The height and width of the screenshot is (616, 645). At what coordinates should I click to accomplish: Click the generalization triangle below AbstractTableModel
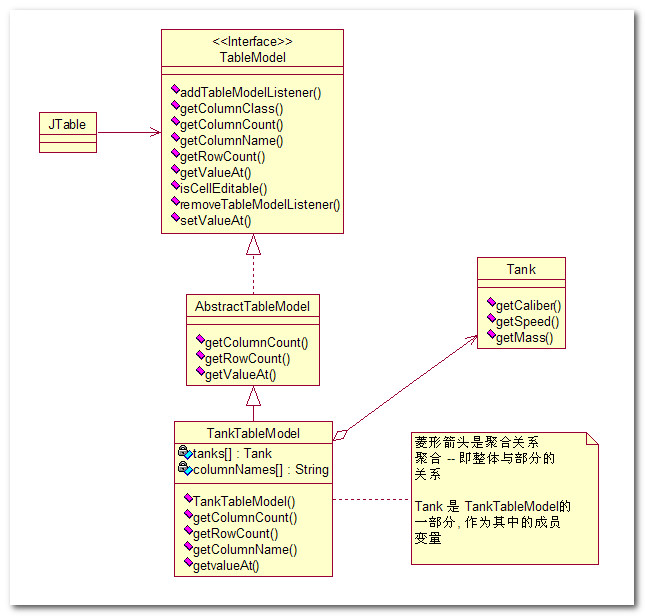click(x=253, y=396)
